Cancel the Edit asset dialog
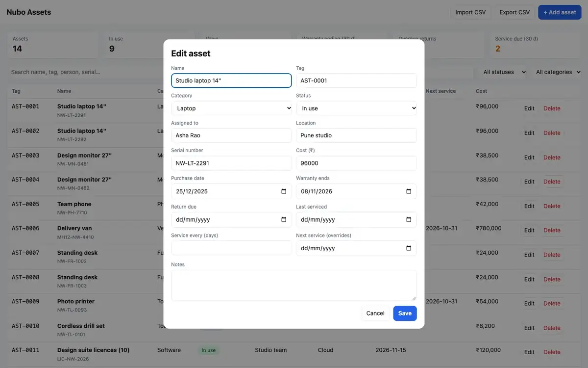The height and width of the screenshot is (368, 588). (375, 314)
